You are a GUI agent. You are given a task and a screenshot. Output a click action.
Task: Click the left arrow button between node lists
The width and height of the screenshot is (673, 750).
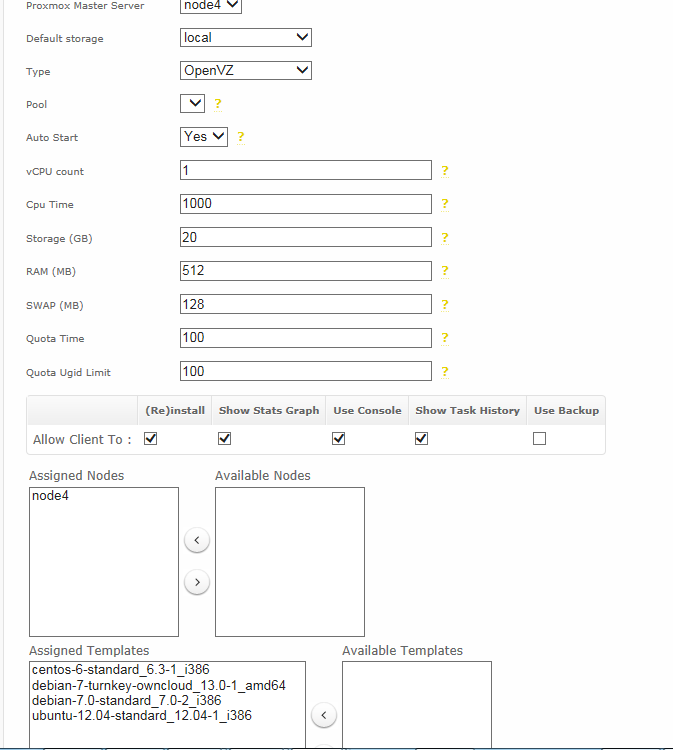click(197, 540)
